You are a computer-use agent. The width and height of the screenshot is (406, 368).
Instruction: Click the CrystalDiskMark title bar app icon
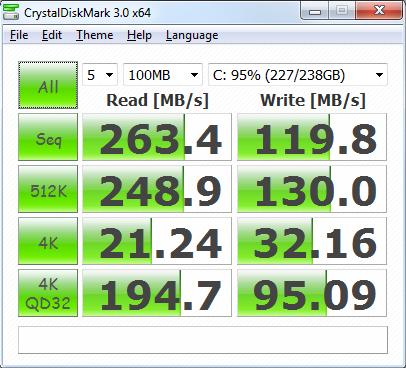[x=10, y=12]
